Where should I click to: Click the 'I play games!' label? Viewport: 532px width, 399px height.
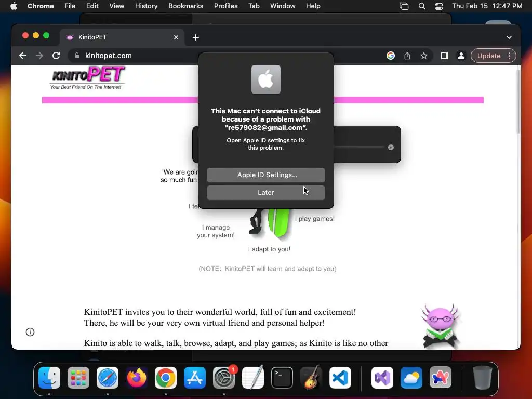(x=314, y=219)
